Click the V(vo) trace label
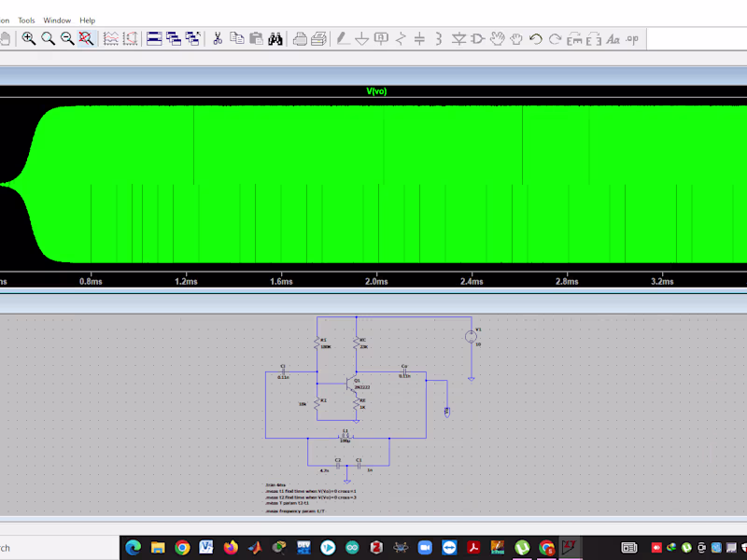747x560 pixels. click(x=376, y=91)
